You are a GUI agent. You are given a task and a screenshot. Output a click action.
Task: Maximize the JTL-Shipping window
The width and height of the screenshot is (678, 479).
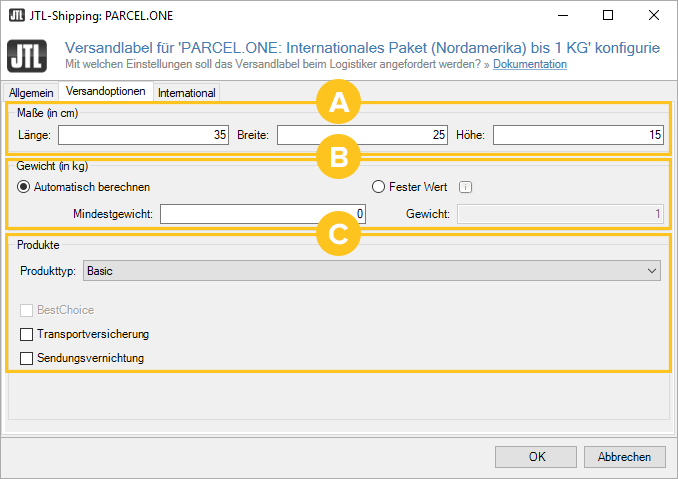click(608, 15)
